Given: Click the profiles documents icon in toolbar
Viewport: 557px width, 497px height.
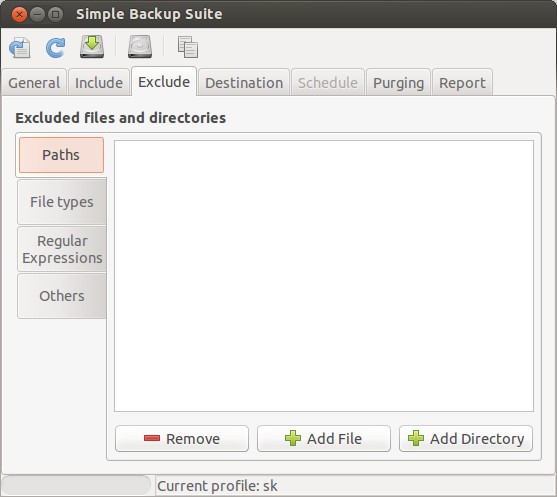Looking at the screenshot, I should [188, 47].
